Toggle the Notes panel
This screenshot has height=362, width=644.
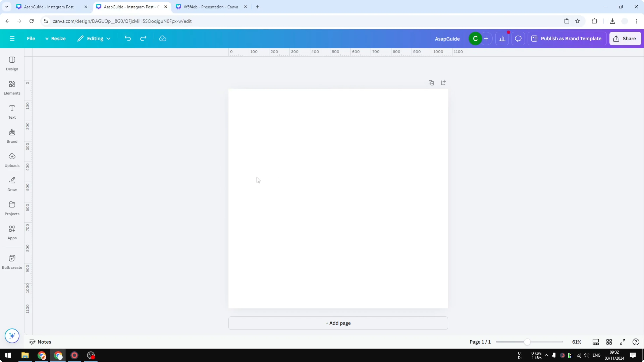coord(40,342)
